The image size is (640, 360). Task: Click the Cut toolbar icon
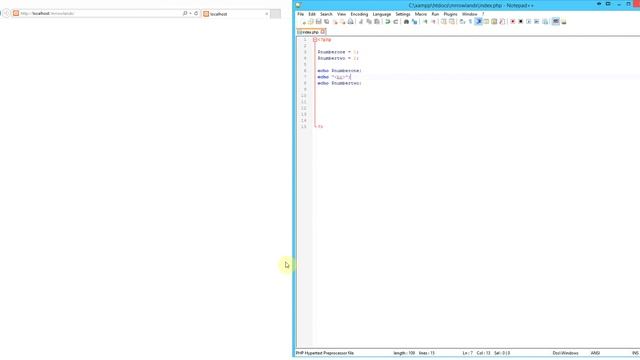[361, 22]
